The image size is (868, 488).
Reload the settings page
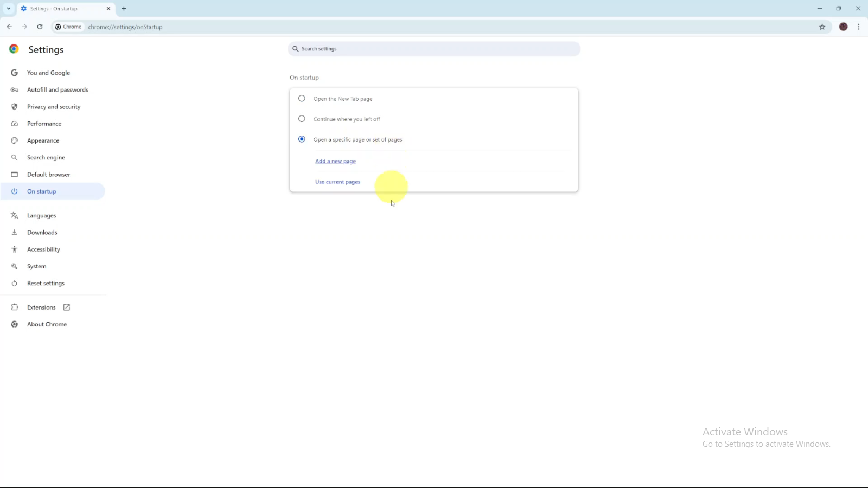pos(40,27)
